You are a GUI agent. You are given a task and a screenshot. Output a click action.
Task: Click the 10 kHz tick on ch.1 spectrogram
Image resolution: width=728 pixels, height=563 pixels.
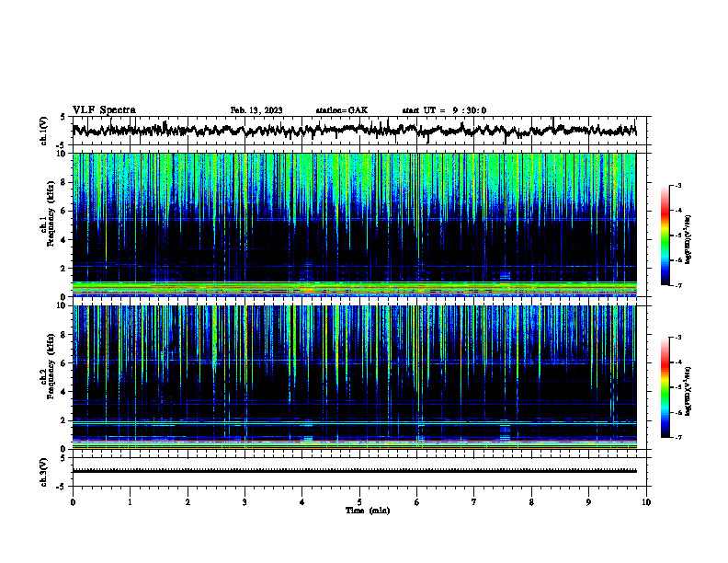point(64,154)
